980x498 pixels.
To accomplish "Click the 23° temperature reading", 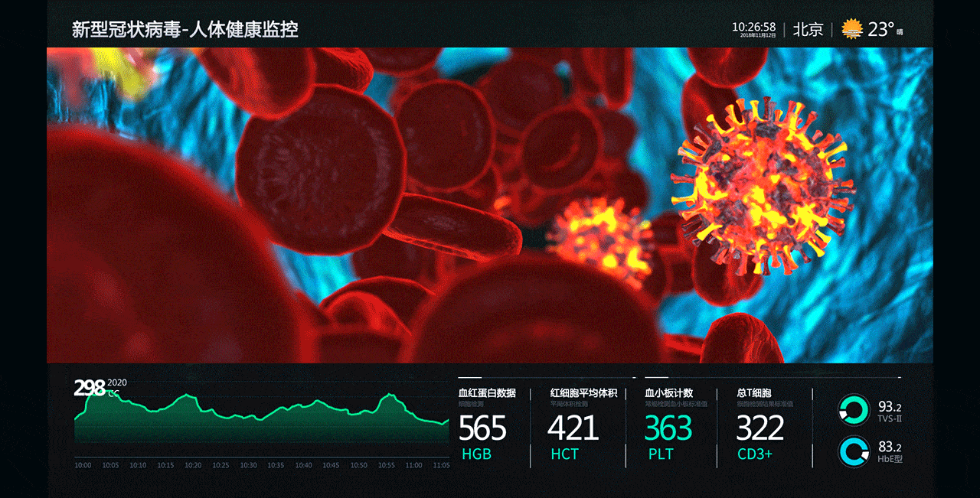I will (880, 29).
